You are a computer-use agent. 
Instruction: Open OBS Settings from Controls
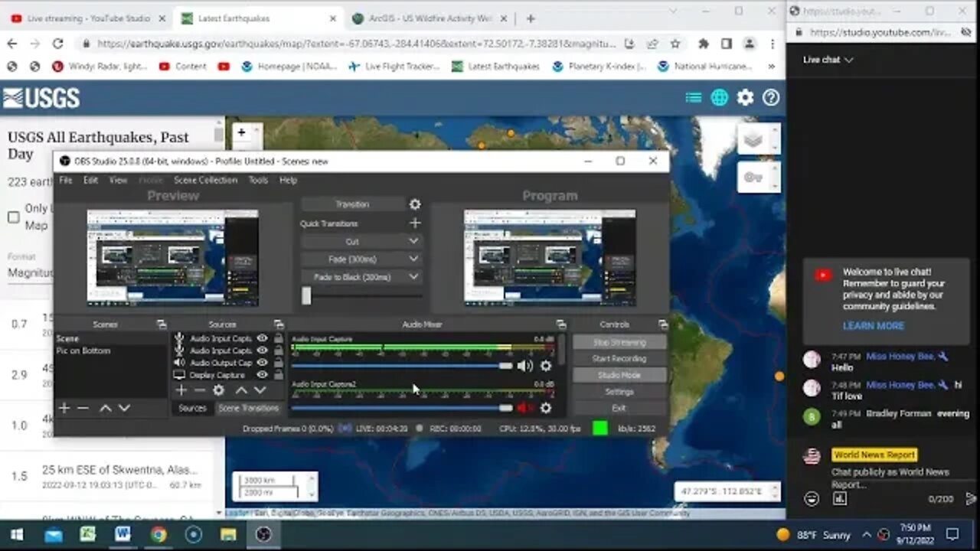619,392
